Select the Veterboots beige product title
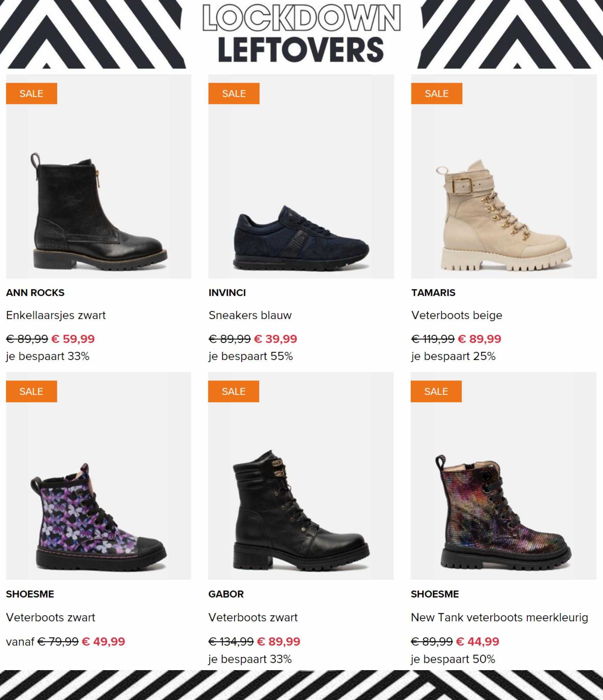 457,315
